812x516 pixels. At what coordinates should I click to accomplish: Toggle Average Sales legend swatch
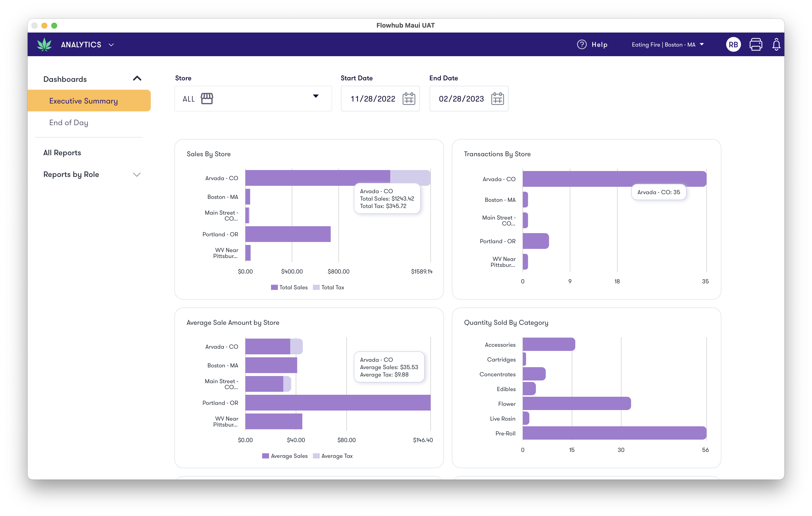[265, 456]
